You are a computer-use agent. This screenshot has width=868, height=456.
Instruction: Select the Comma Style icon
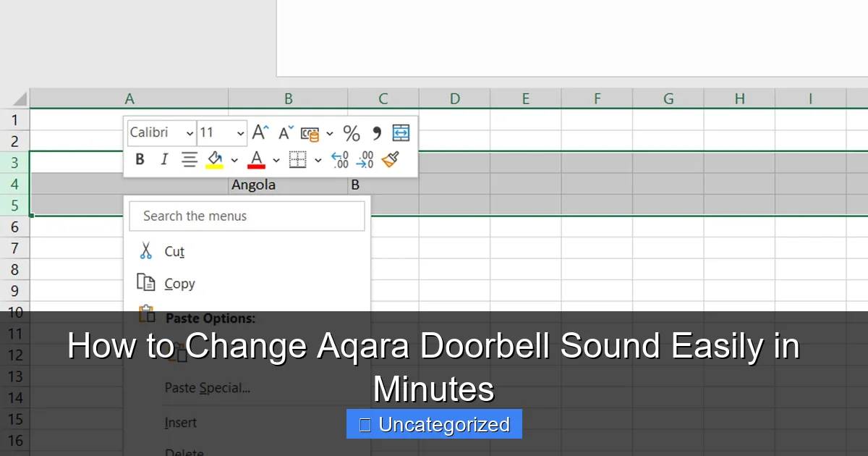pyautogui.click(x=378, y=132)
